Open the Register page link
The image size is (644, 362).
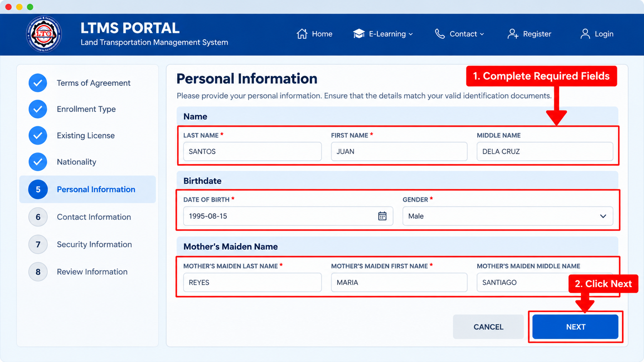pos(529,34)
